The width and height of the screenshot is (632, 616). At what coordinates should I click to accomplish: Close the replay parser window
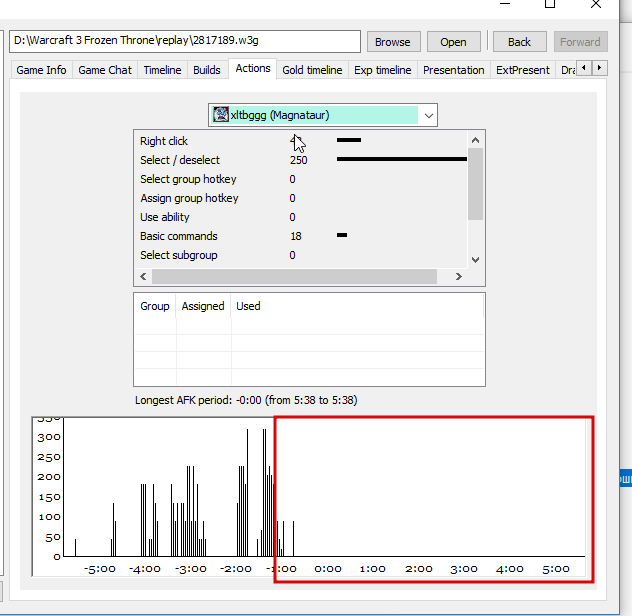pos(596,4)
